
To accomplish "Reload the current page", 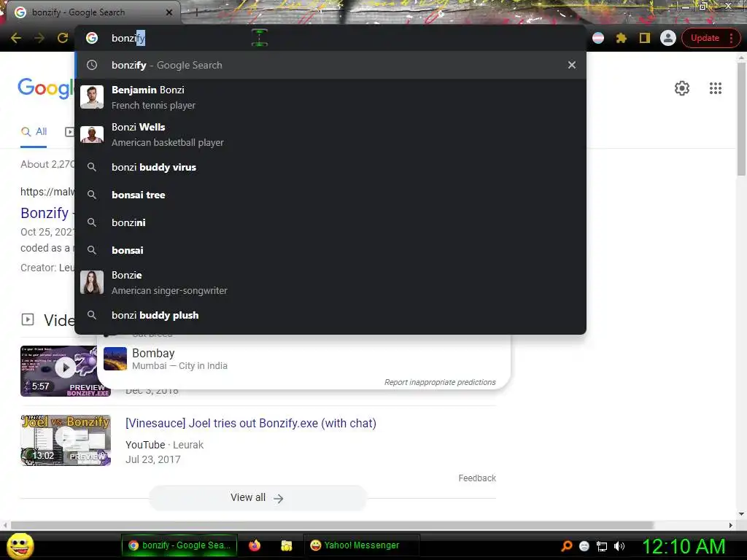I will pos(63,38).
